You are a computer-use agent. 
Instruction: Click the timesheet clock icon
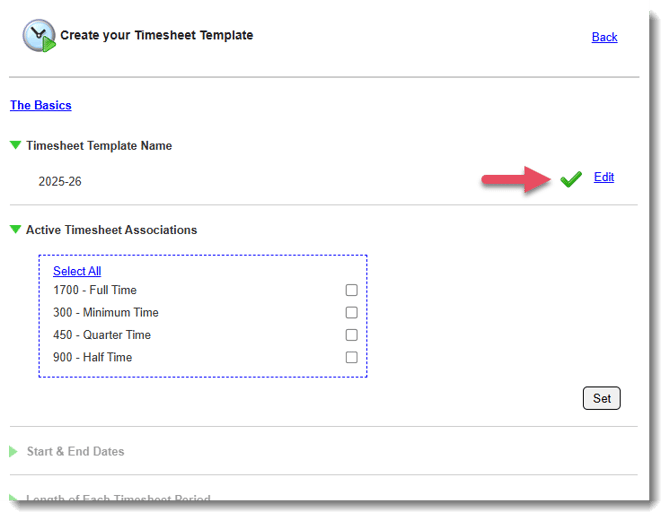[x=39, y=36]
